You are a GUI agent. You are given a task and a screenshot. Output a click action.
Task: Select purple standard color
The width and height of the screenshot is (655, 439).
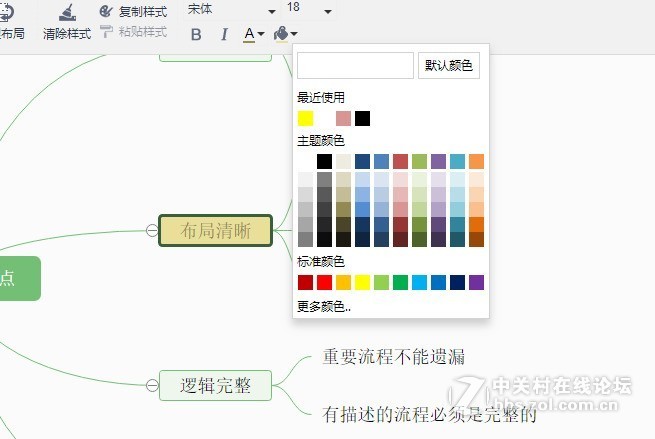476,282
